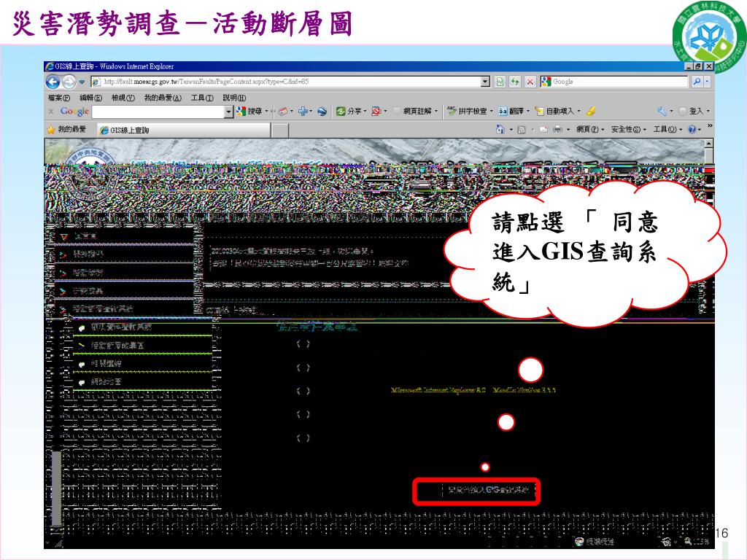Close the Google Toolbar with X

[x=51, y=112]
